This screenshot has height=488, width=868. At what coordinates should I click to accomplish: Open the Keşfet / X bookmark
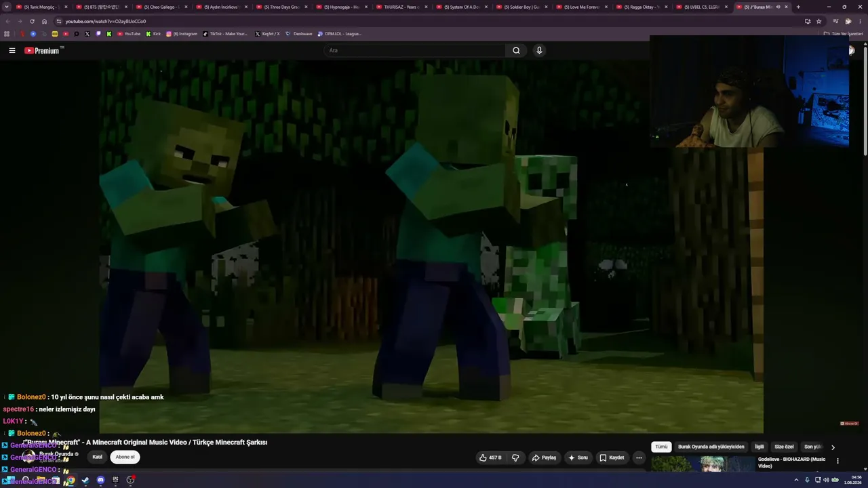pyautogui.click(x=267, y=34)
